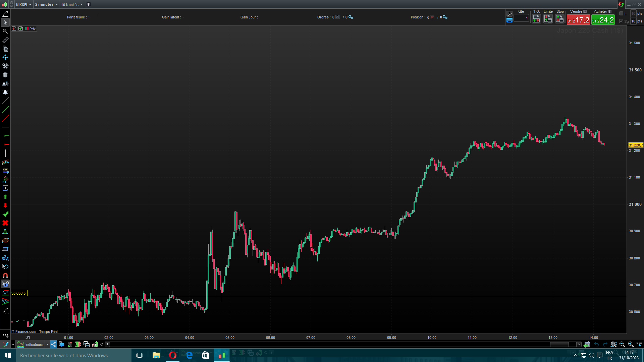Select the zoom magnifier tool in left toolbar

click(5, 31)
